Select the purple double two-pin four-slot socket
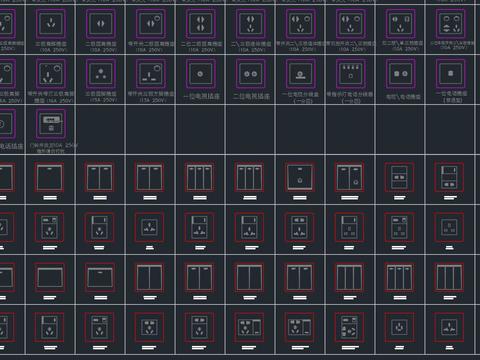The image size is (480, 360). [x=200, y=24]
